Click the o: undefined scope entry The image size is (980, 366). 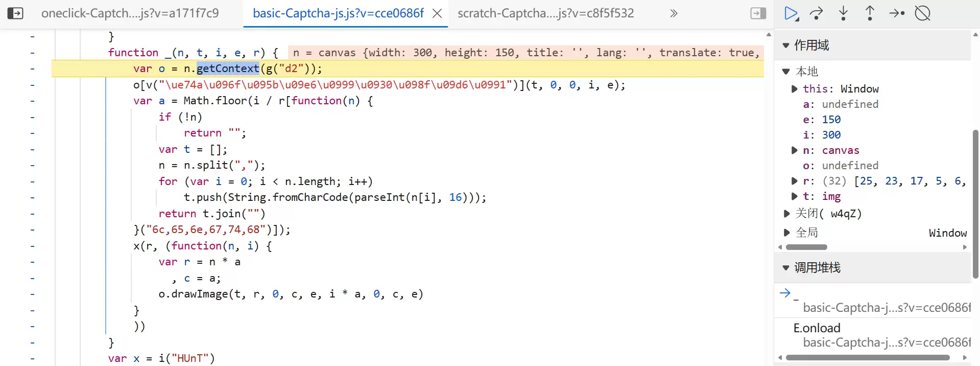point(841,166)
